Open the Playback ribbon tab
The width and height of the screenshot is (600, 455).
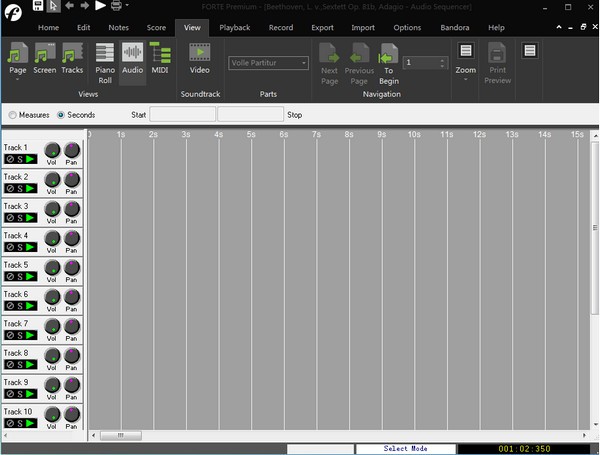pos(235,27)
